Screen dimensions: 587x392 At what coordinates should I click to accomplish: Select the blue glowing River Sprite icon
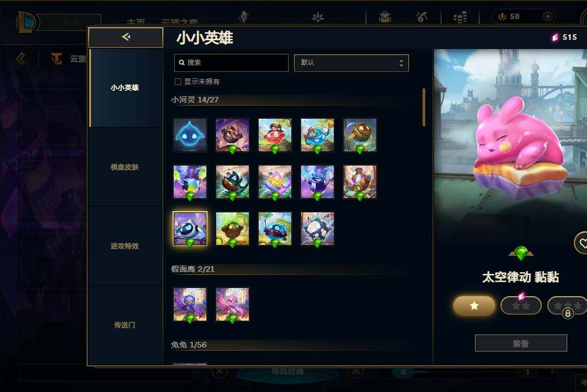click(190, 135)
